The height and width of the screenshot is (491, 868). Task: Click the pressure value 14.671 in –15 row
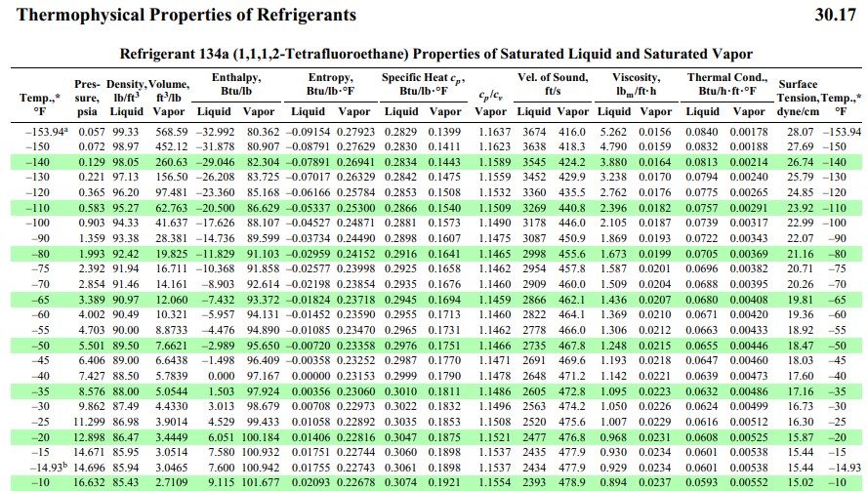click(89, 453)
